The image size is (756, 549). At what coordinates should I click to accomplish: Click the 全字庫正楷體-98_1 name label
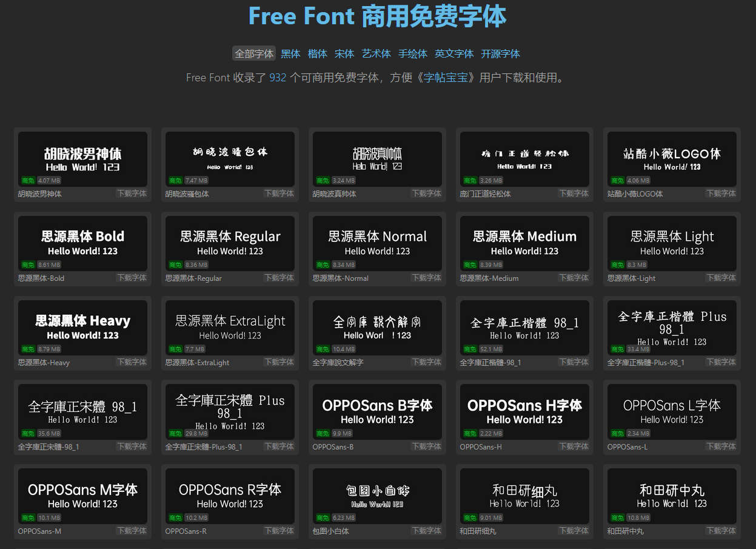pos(490,363)
